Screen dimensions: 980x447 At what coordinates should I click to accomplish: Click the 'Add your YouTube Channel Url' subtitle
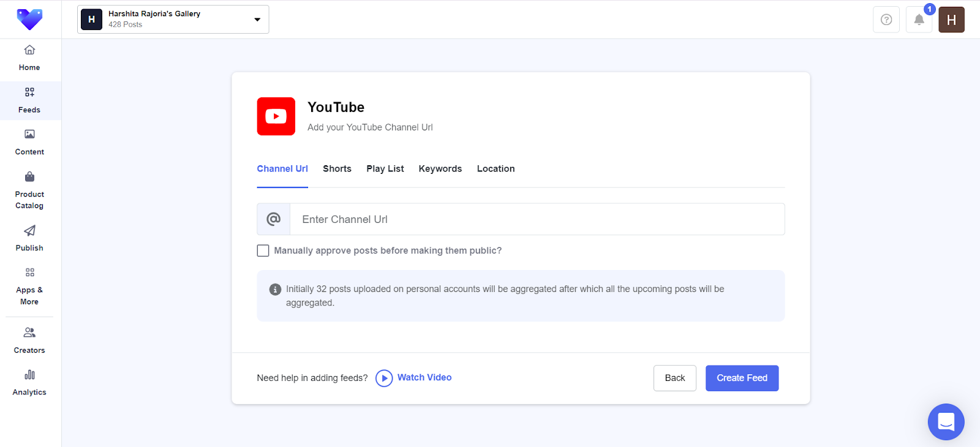pos(370,127)
